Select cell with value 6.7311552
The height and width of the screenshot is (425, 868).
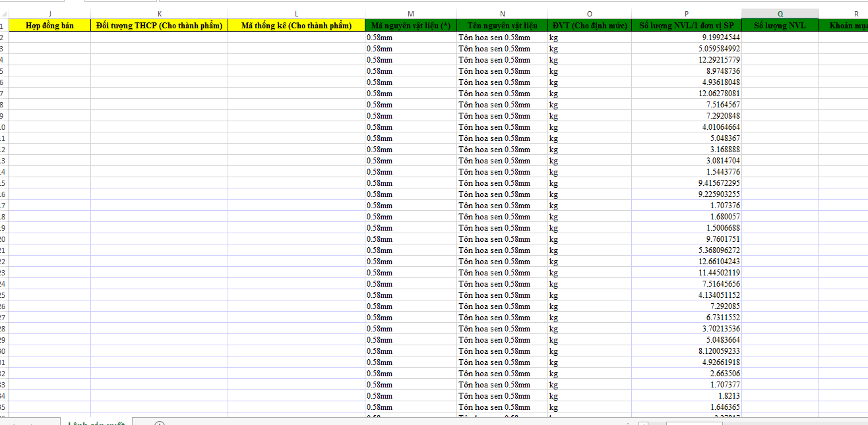(x=687, y=318)
